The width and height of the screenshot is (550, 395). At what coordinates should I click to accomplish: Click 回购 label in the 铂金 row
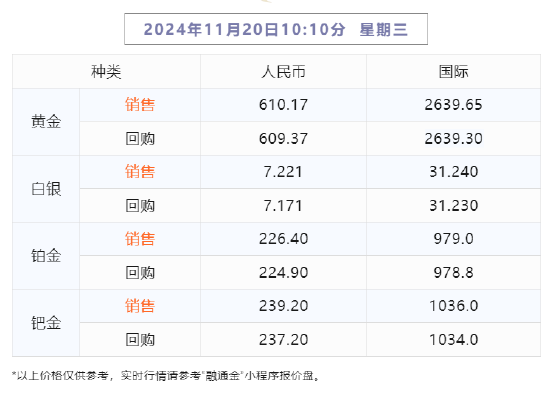[140, 273]
